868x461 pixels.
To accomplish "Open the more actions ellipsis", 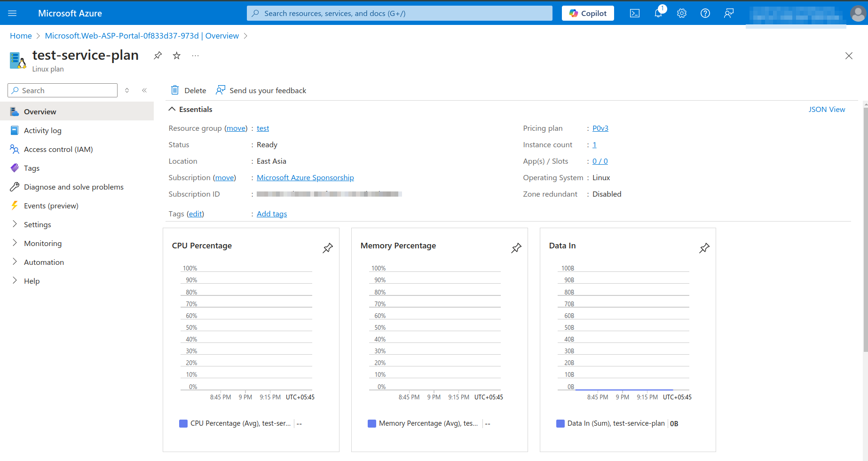I will [196, 56].
